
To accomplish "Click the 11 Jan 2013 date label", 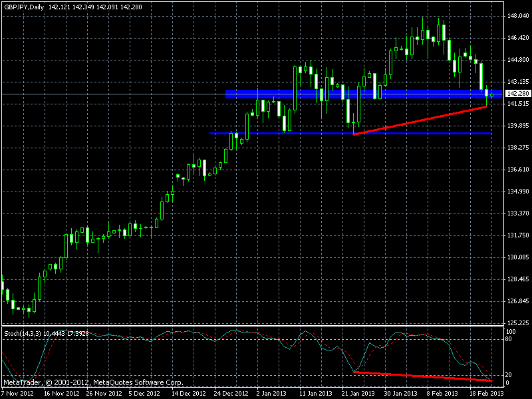I will [315, 394].
